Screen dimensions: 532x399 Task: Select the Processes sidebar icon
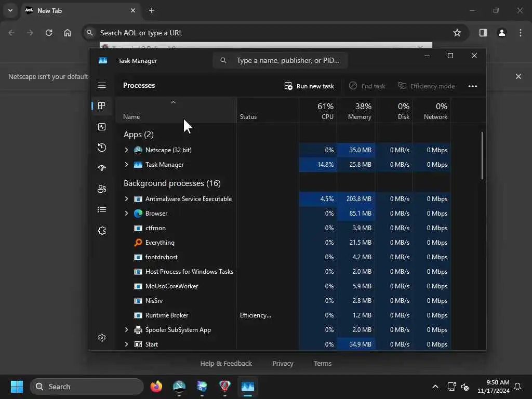tap(102, 106)
